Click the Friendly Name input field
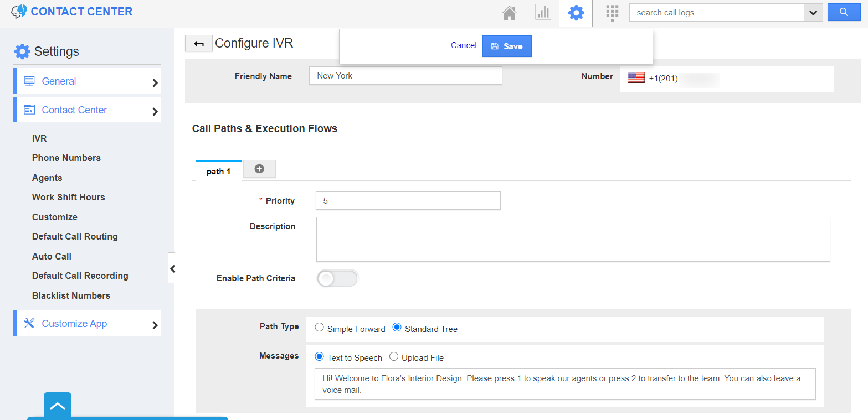This screenshot has height=420, width=868. 405,76
